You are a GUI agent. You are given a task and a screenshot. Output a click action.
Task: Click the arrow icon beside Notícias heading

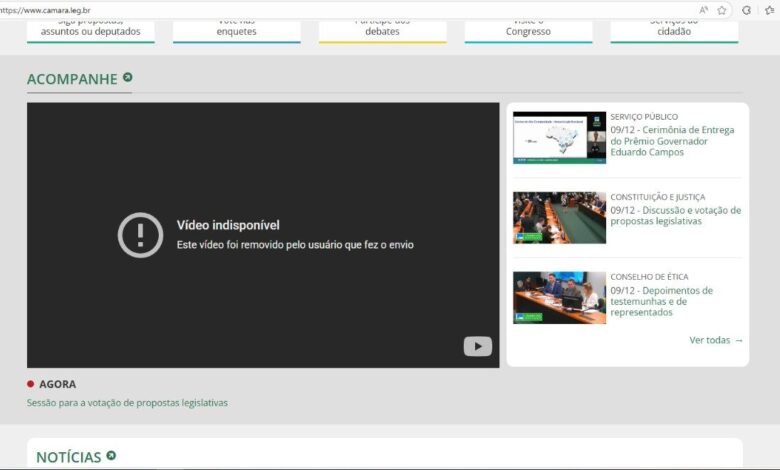pos(111,456)
